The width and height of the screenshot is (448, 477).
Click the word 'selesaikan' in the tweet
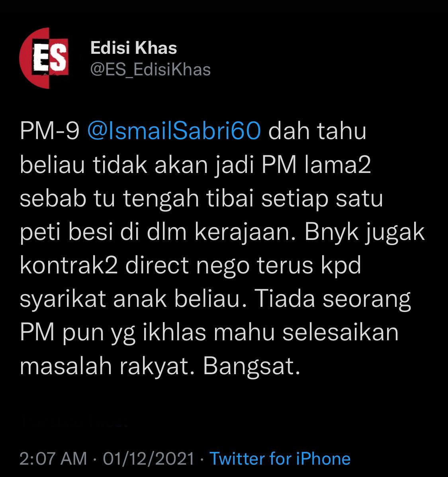(340, 332)
